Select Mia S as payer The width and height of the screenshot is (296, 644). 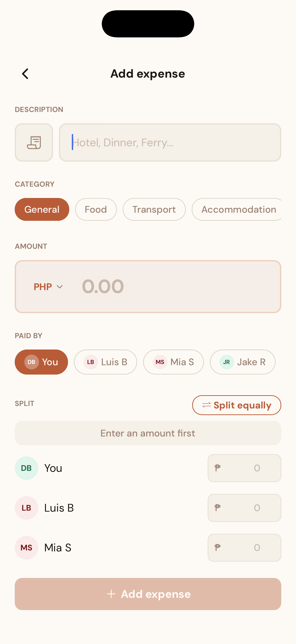[x=173, y=362]
